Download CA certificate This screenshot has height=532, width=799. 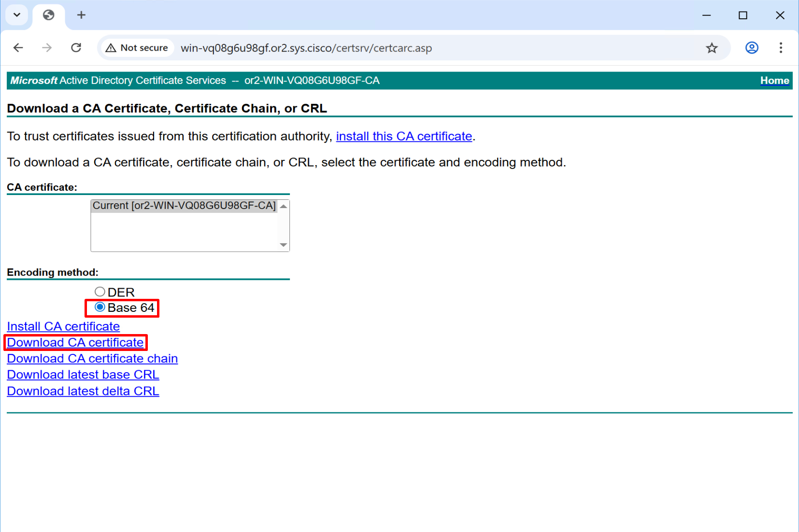coord(75,343)
